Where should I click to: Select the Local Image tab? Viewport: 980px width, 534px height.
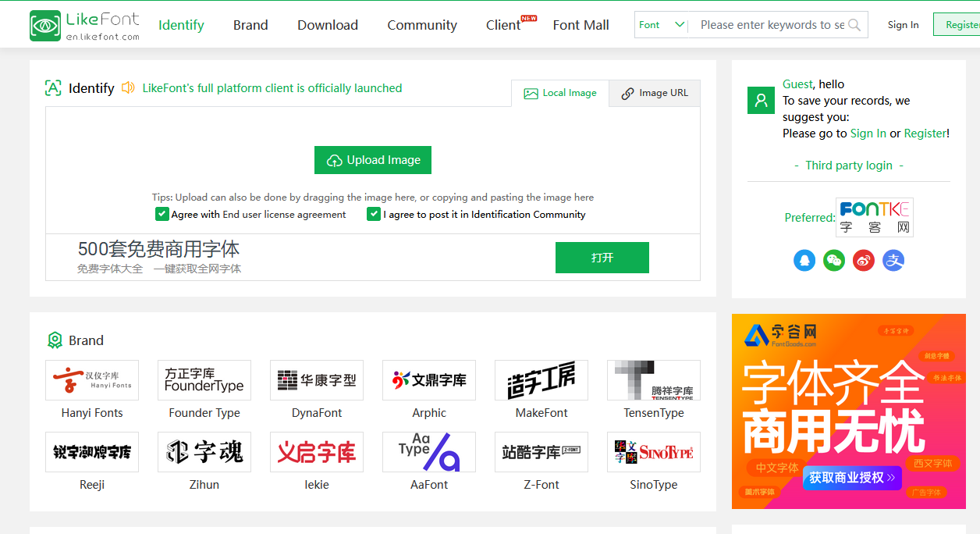560,93
